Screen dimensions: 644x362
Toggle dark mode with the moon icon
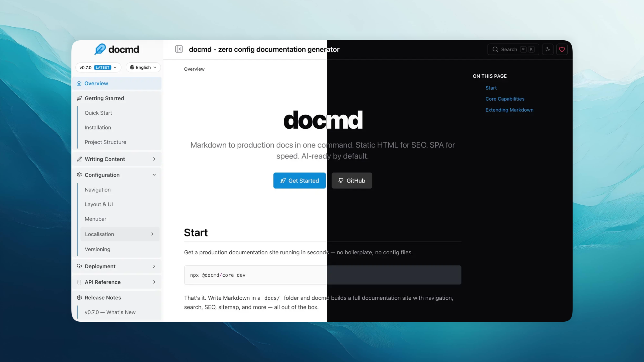click(548, 49)
